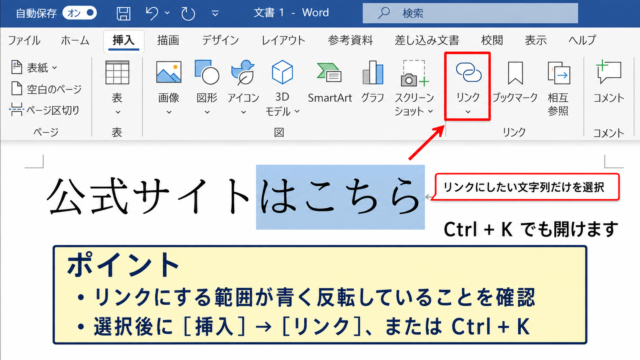Image resolution: width=640 pixels, height=360 pixels.
Task: Switch to the 校閲 tab
Action: tap(492, 40)
